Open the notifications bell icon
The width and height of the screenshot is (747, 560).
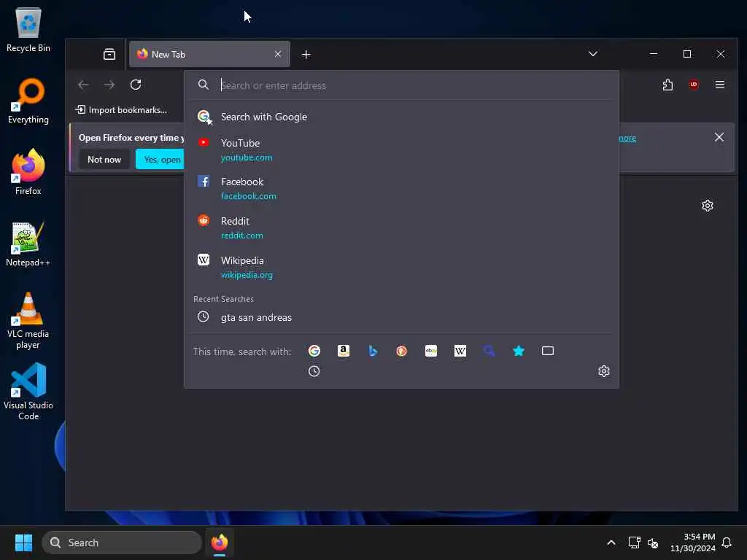click(727, 542)
